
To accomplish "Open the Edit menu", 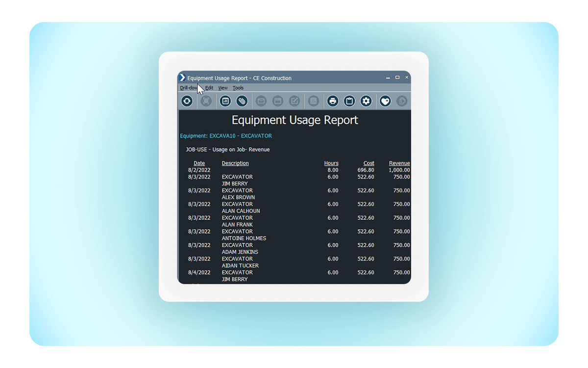I will tap(209, 88).
